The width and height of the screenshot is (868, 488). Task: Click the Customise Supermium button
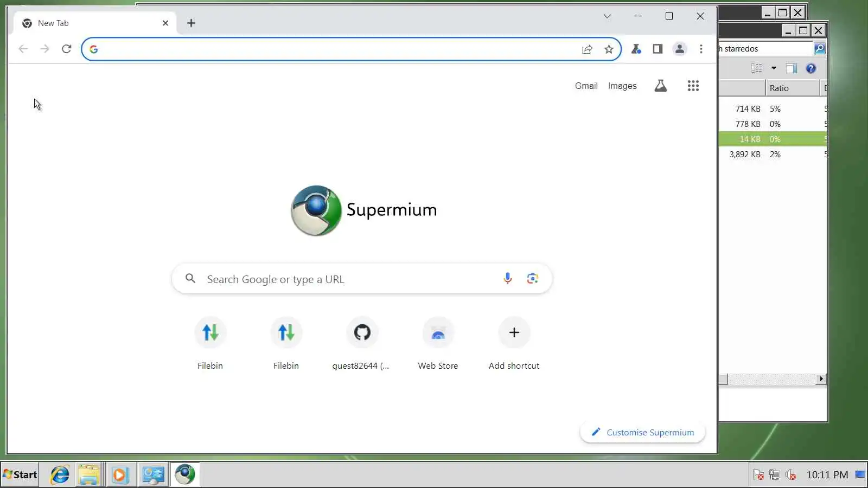tap(642, 432)
